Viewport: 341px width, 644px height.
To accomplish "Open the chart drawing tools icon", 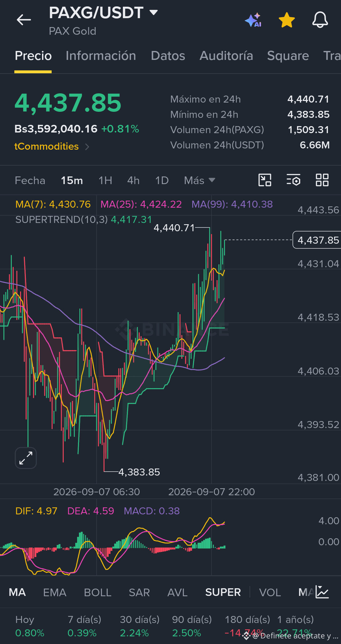I will coord(265,180).
